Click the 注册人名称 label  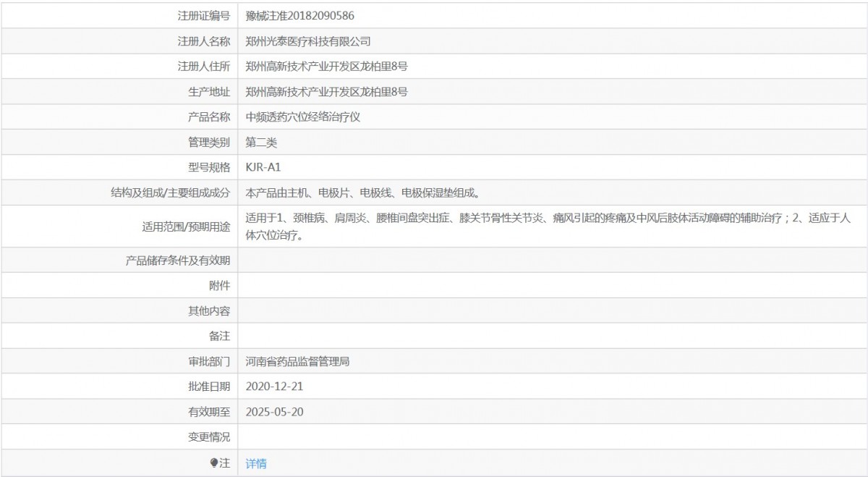coord(204,41)
